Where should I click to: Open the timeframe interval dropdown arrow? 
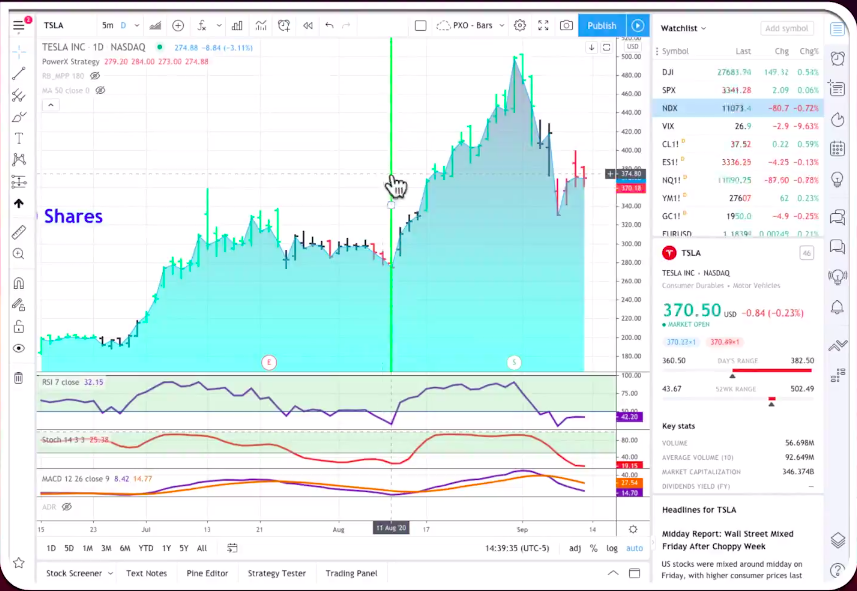coord(137,25)
